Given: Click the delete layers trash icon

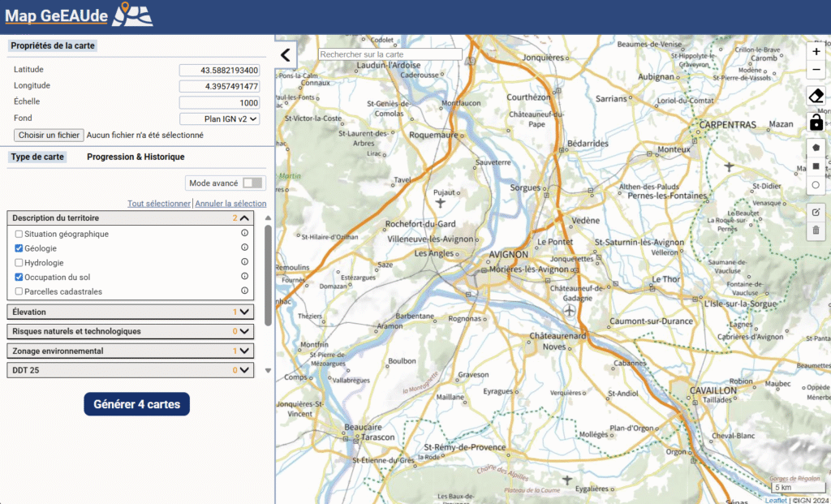Looking at the screenshot, I should click(x=816, y=230).
